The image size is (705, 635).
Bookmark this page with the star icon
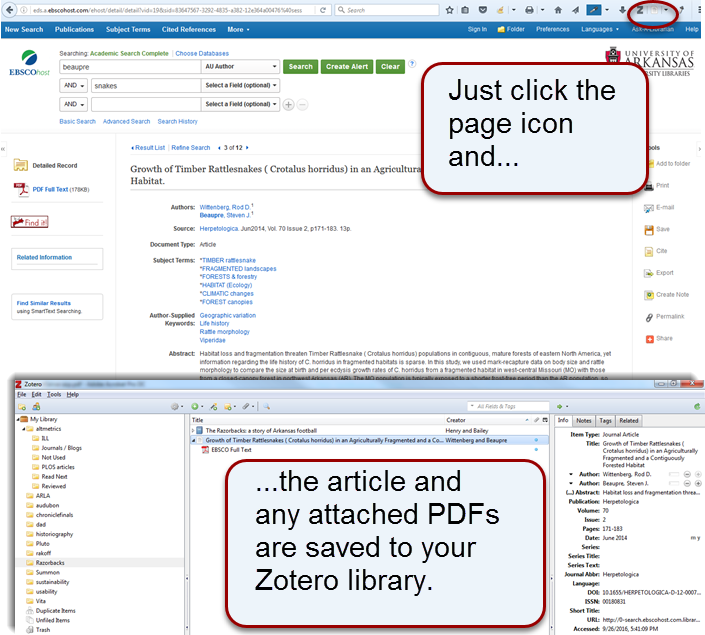[449, 10]
